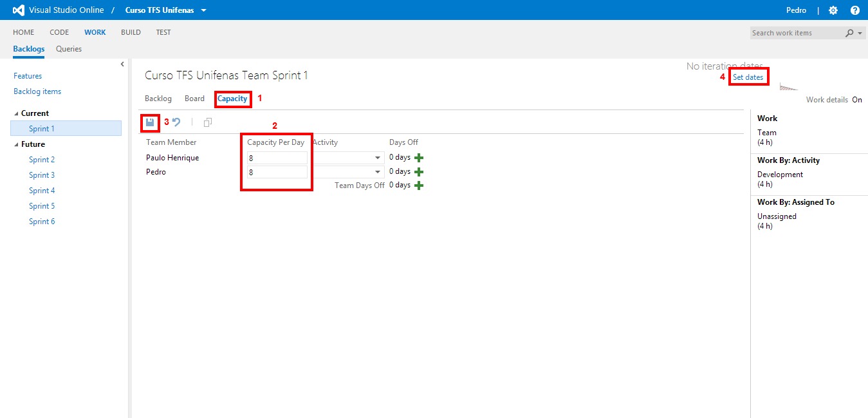Open the settings gear icon

point(833,10)
